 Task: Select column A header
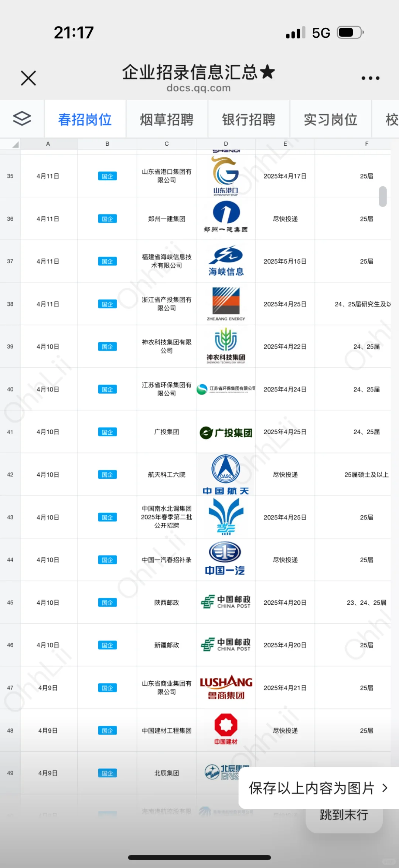click(x=48, y=144)
